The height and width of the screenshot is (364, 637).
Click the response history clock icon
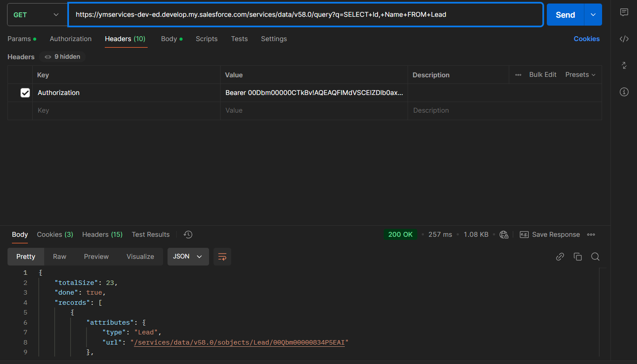pos(188,235)
